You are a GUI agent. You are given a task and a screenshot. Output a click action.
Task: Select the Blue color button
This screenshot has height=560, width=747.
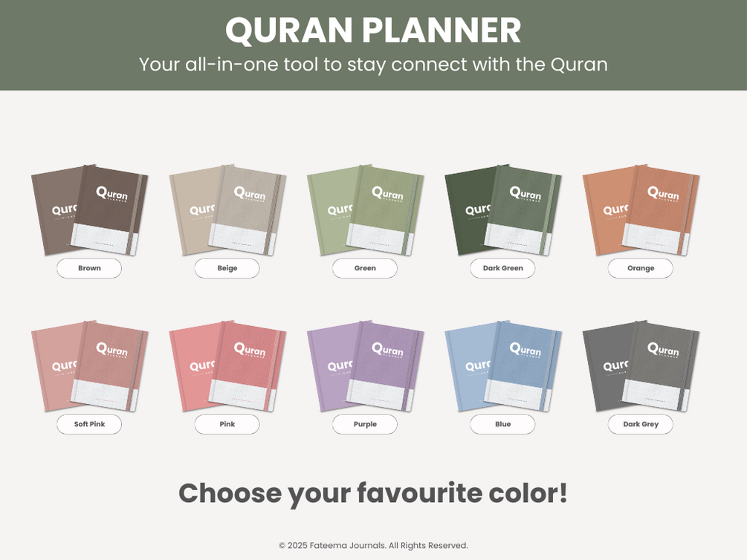502,424
